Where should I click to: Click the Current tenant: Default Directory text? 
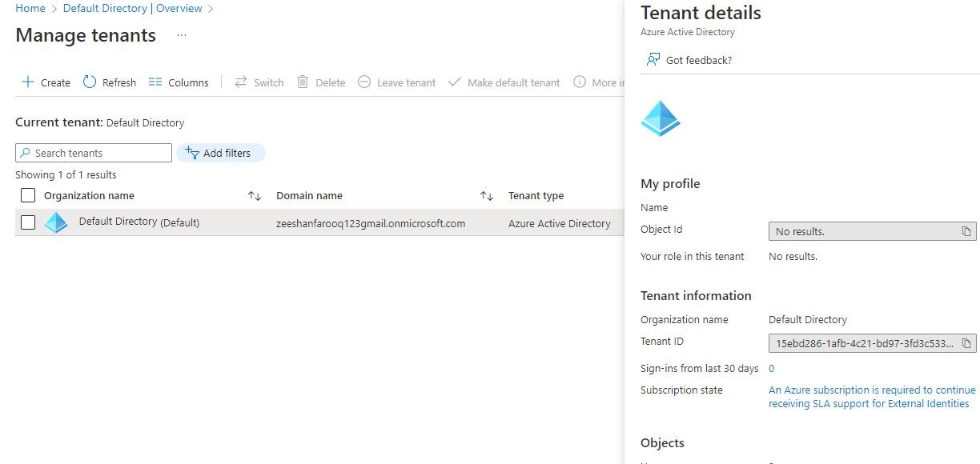click(x=100, y=122)
